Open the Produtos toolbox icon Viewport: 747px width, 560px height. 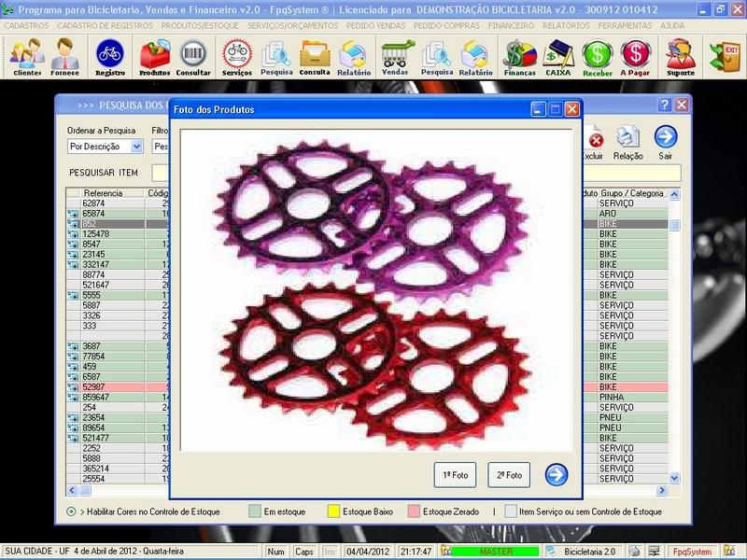click(x=154, y=57)
